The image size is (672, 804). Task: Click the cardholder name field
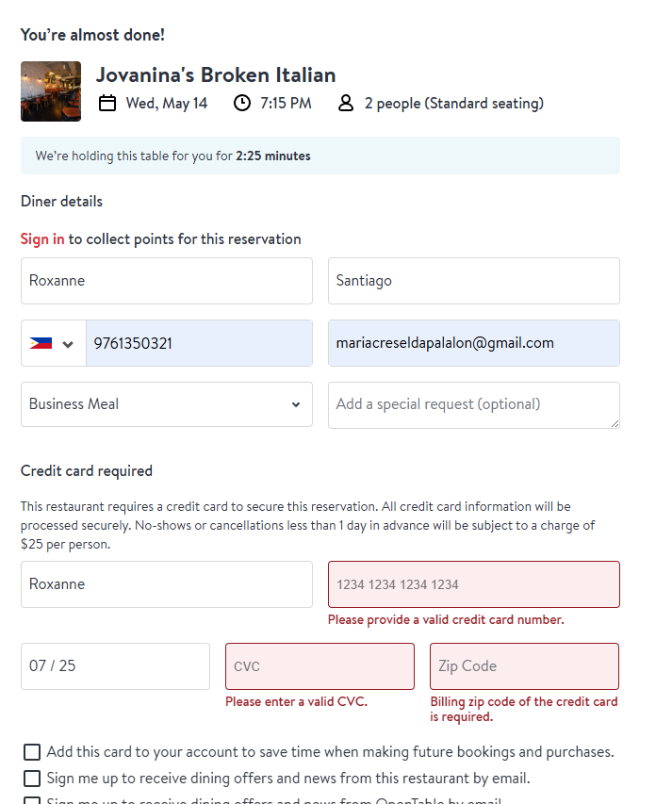(x=166, y=584)
